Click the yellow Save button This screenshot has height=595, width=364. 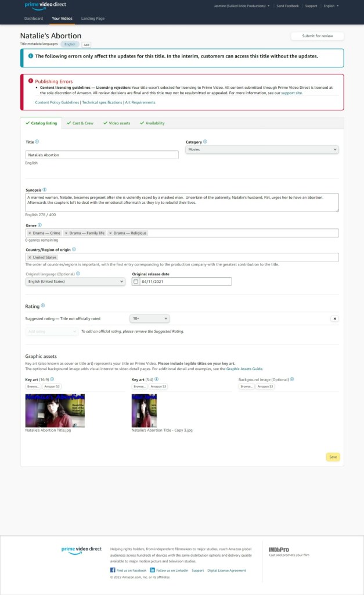tap(333, 457)
